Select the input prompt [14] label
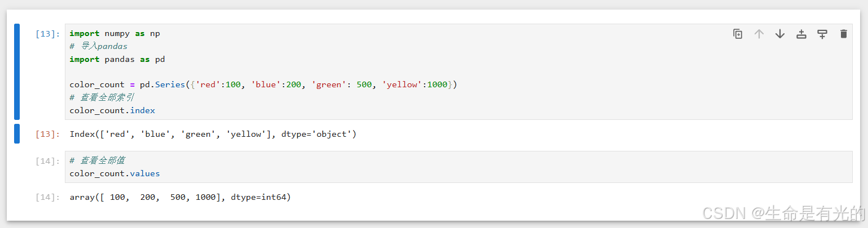This screenshot has height=228, width=868. [x=47, y=161]
